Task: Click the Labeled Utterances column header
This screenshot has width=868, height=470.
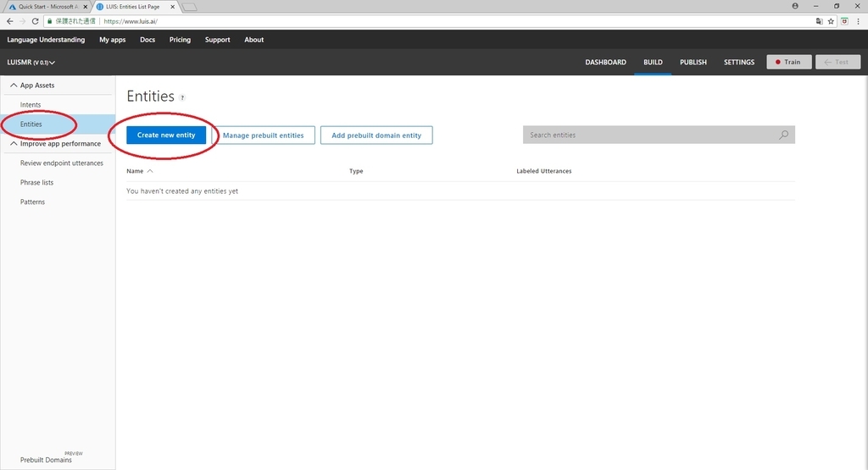Action: pyautogui.click(x=543, y=171)
